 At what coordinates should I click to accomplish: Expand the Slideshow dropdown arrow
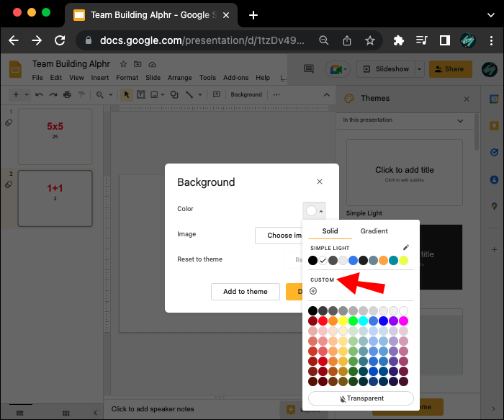(420, 69)
